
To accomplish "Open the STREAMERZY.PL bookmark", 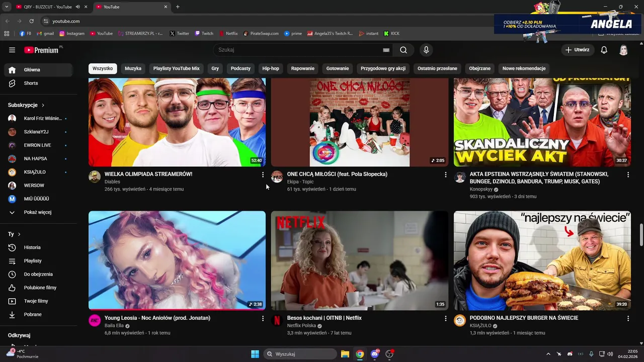I will pos(140,34).
